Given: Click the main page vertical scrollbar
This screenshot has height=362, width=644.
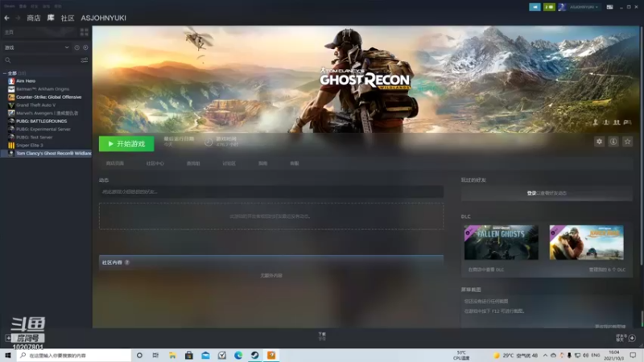Looking at the screenshot, I should [x=642, y=144].
